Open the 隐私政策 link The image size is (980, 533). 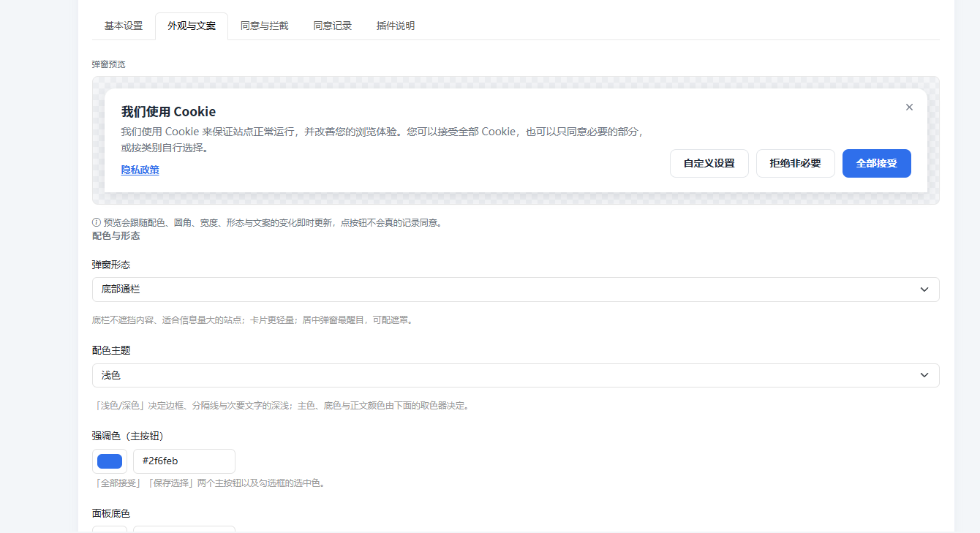[140, 170]
